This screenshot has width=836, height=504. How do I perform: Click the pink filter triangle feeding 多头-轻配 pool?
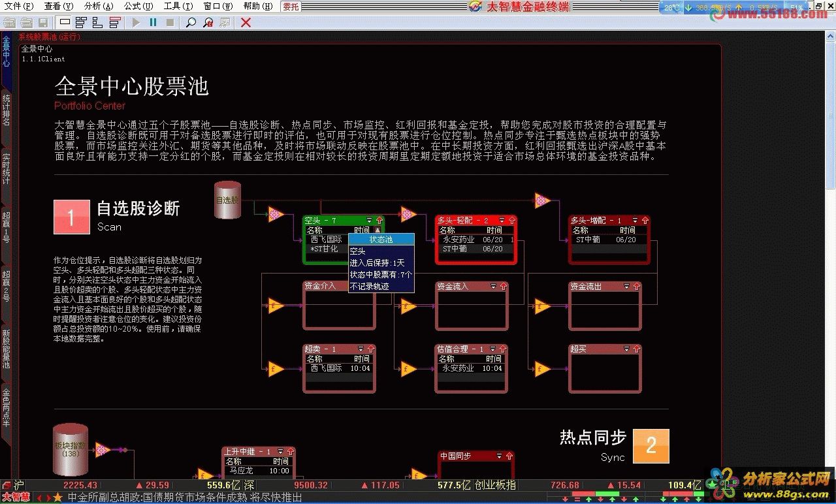pyautogui.click(x=409, y=214)
